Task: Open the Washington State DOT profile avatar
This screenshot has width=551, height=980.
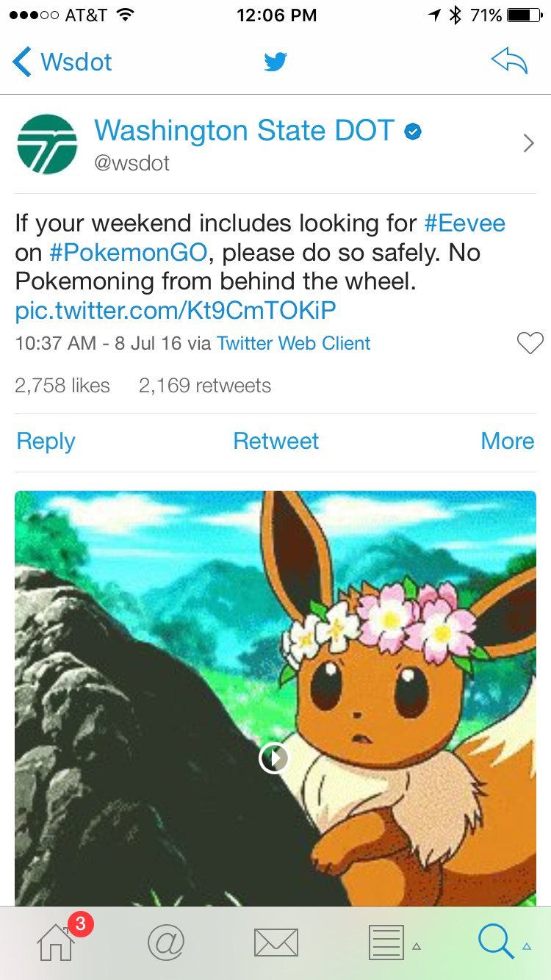Action: 47,144
